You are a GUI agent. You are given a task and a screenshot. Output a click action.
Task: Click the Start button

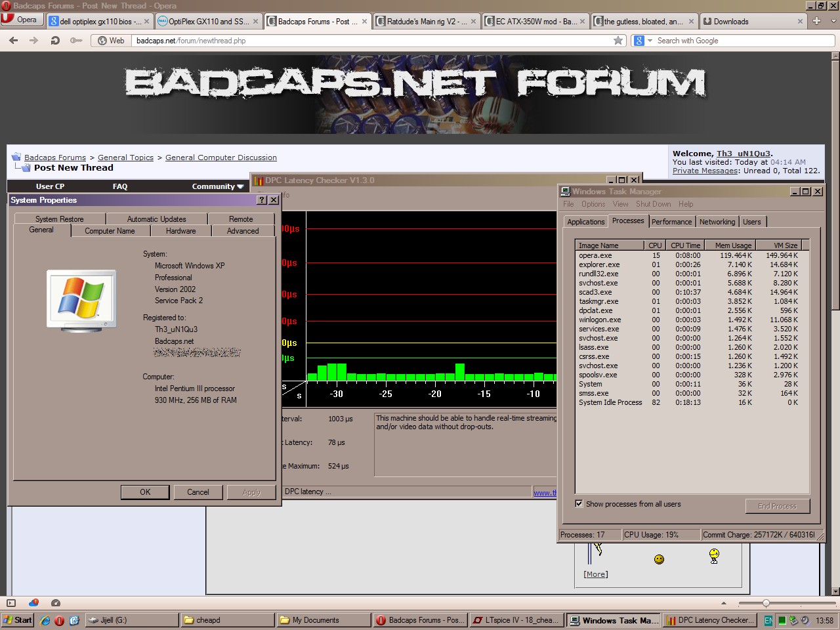click(x=18, y=620)
